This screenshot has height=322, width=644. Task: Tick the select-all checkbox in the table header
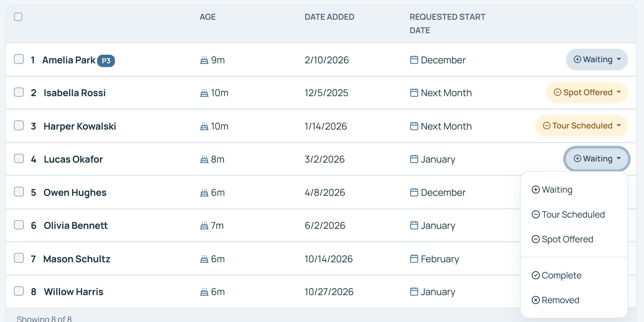tap(18, 17)
